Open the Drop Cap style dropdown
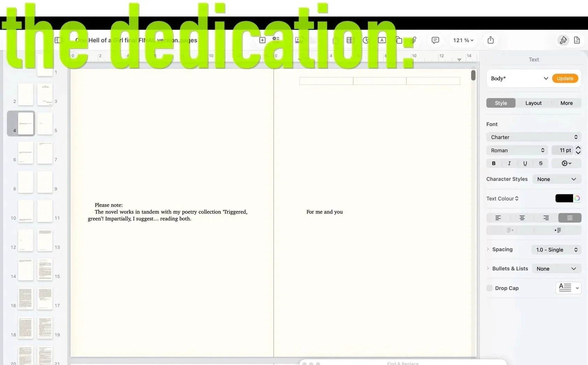 (x=568, y=288)
